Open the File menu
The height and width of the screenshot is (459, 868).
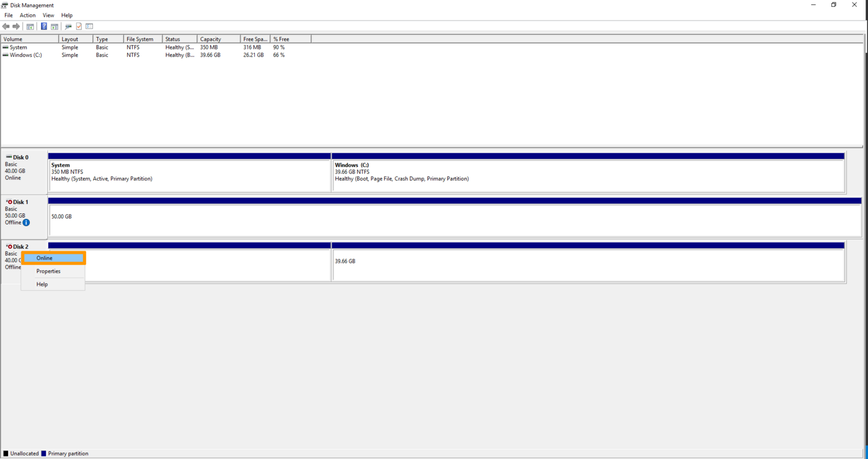(x=8, y=15)
